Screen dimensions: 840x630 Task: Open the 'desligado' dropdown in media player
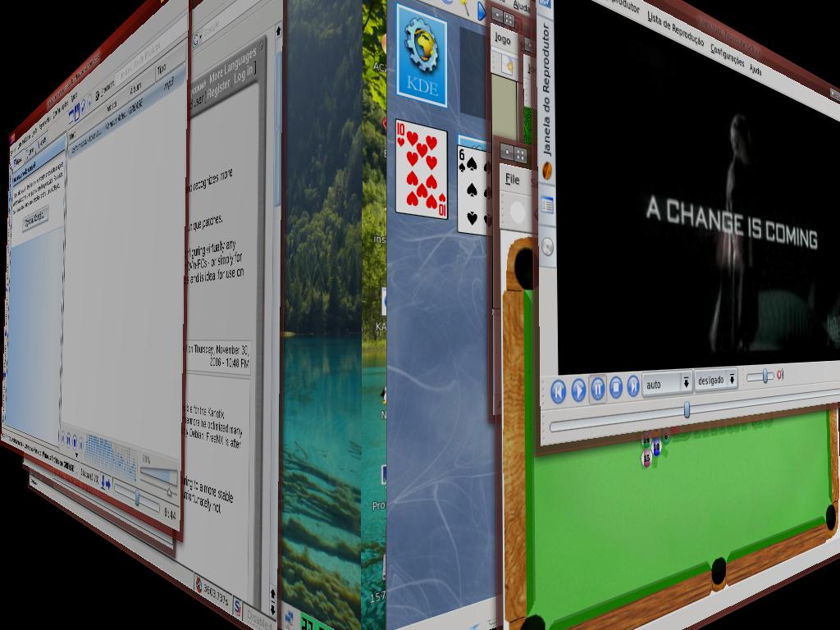tap(716, 380)
